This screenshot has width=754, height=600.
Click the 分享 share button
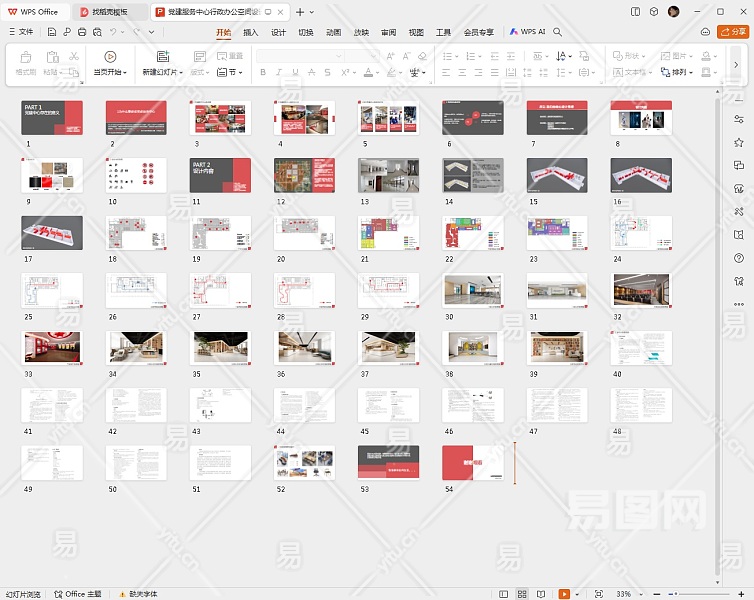[733, 32]
